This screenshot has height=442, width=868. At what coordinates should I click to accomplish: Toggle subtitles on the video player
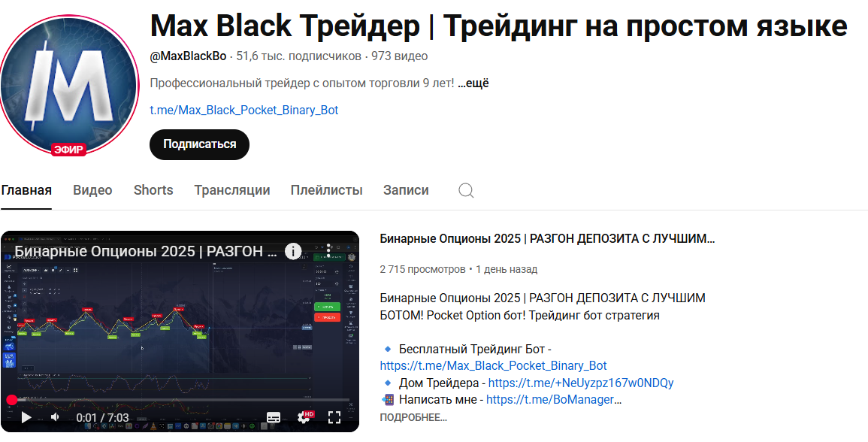pos(274,417)
